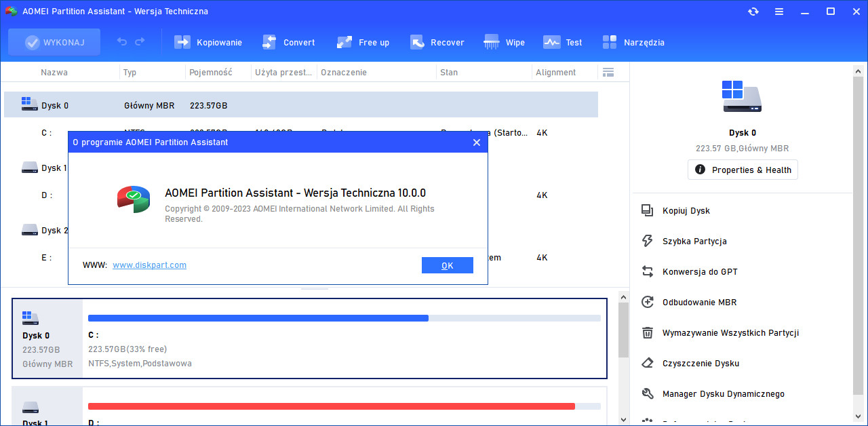Click the Oznaczenie column header
The height and width of the screenshot is (426, 868).
point(344,72)
